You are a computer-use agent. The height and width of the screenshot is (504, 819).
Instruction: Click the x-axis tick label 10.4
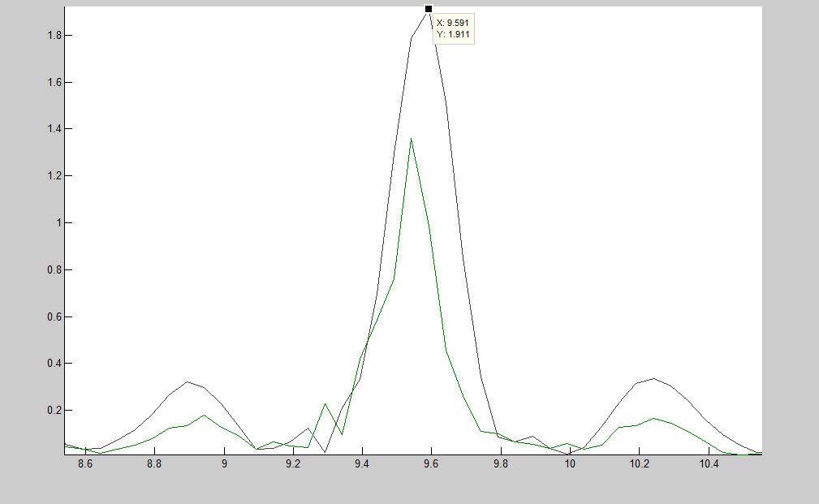pyautogui.click(x=709, y=464)
